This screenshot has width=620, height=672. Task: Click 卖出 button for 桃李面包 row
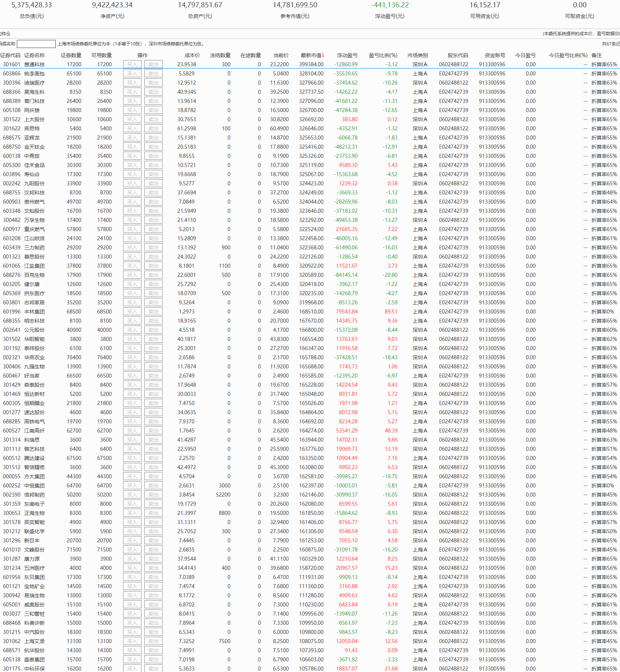point(153,74)
